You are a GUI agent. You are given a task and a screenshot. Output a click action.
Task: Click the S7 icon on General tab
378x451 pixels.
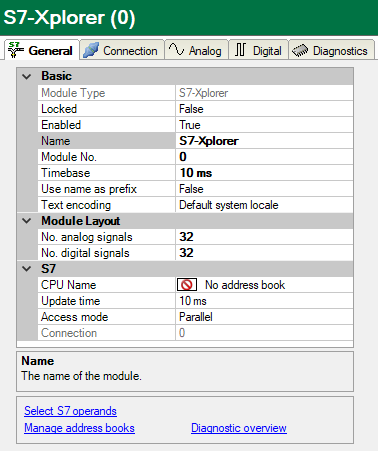click(x=16, y=50)
